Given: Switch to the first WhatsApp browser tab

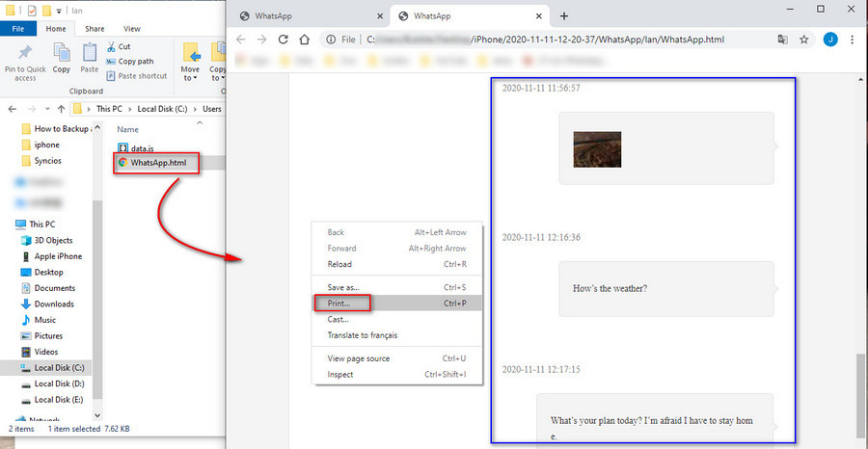Looking at the screenshot, I should tap(312, 16).
